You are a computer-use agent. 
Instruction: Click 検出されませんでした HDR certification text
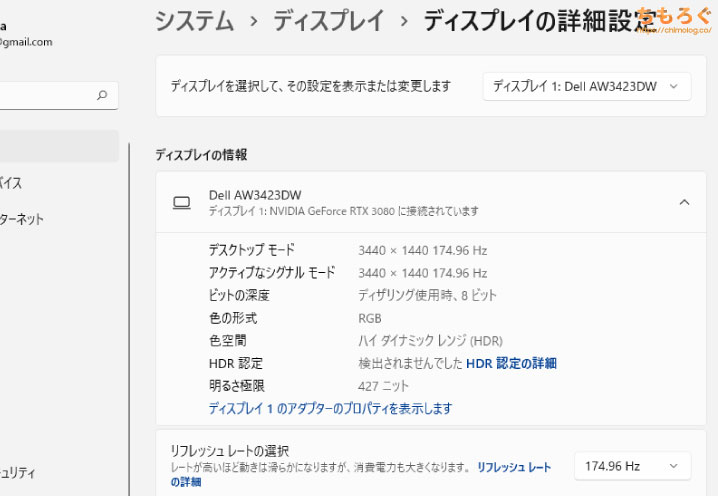click(x=410, y=364)
